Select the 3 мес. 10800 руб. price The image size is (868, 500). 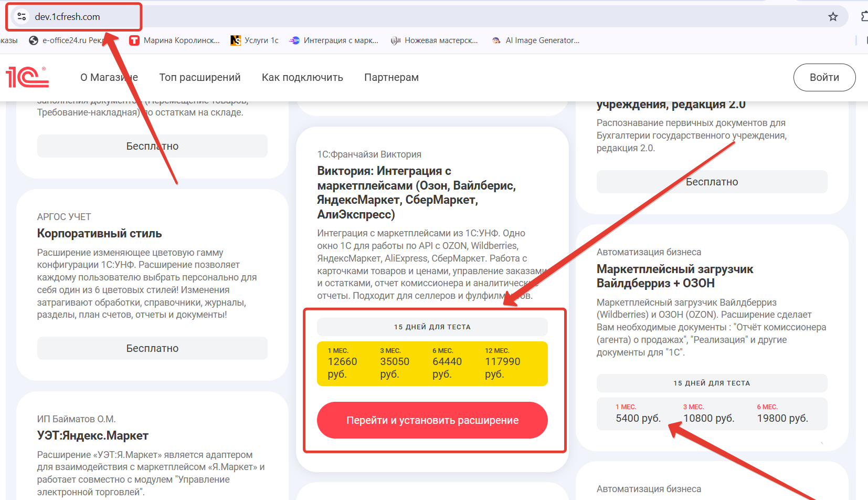click(x=709, y=414)
